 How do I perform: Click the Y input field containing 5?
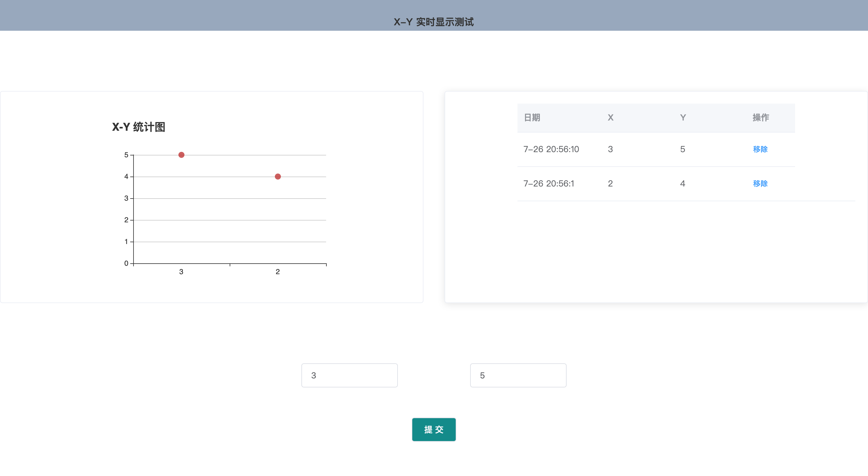coord(518,375)
